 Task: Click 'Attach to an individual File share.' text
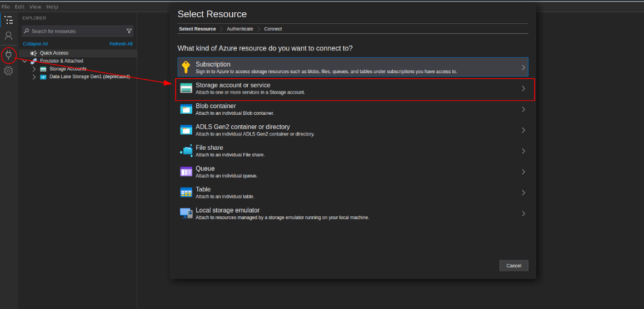click(x=230, y=155)
